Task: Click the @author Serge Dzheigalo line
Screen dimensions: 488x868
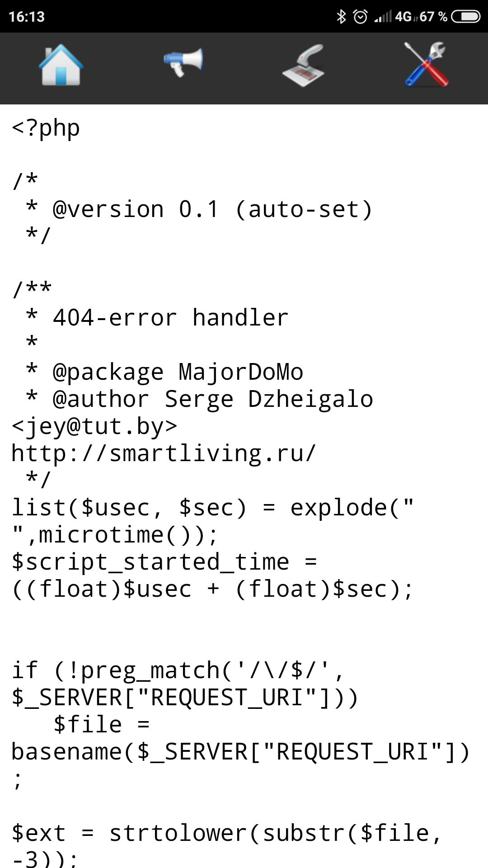Action: (x=212, y=399)
